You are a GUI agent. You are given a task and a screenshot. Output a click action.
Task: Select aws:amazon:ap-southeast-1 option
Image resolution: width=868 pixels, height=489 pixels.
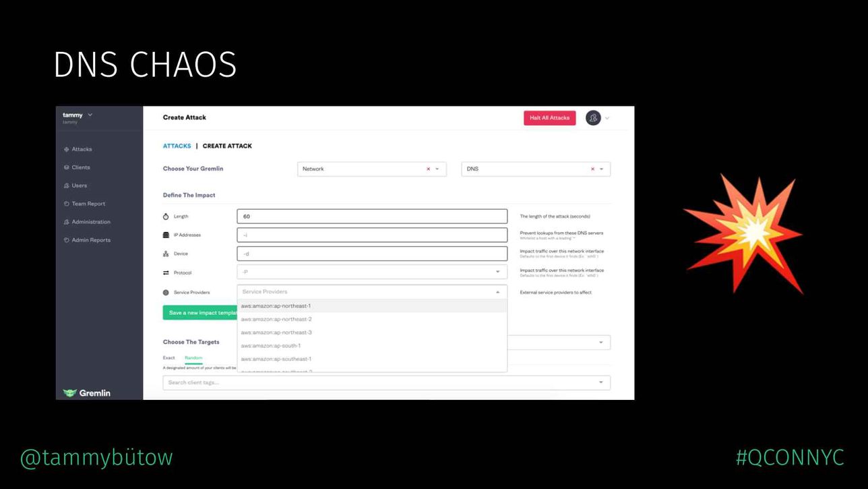[x=372, y=359]
